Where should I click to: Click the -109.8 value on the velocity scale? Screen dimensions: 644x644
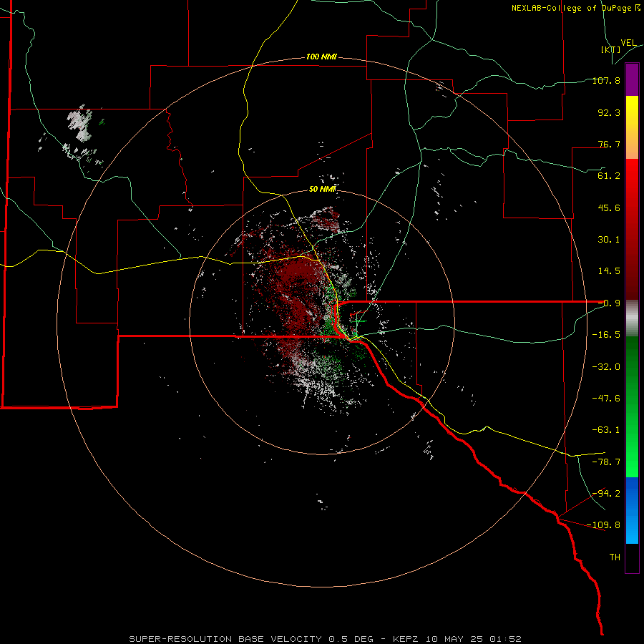(603, 525)
